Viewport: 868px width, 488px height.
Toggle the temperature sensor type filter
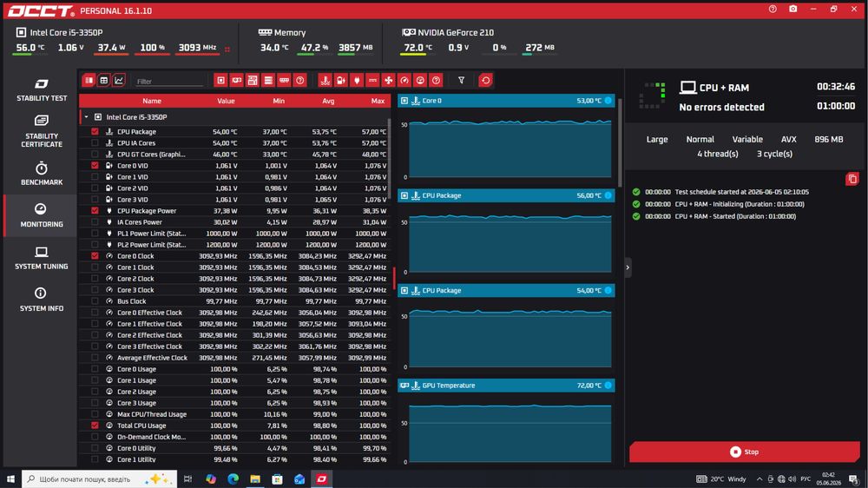pyautogui.click(x=325, y=80)
